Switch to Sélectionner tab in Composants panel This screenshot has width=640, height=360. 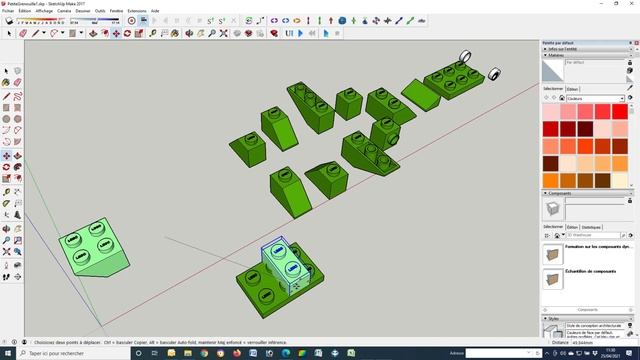click(553, 227)
